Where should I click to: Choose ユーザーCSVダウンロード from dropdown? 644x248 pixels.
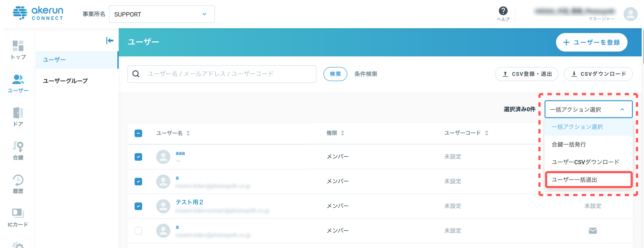(588, 162)
